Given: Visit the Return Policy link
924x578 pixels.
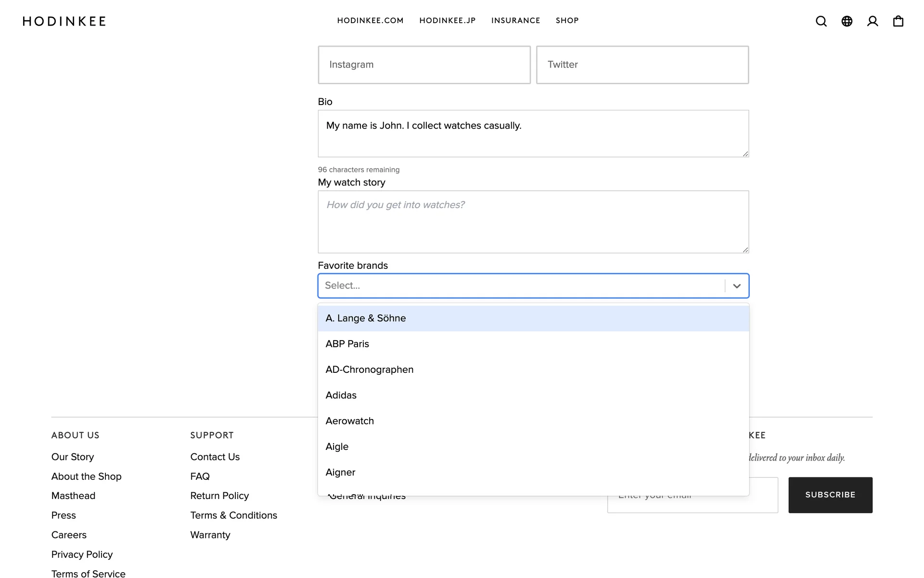Looking at the screenshot, I should [x=219, y=496].
